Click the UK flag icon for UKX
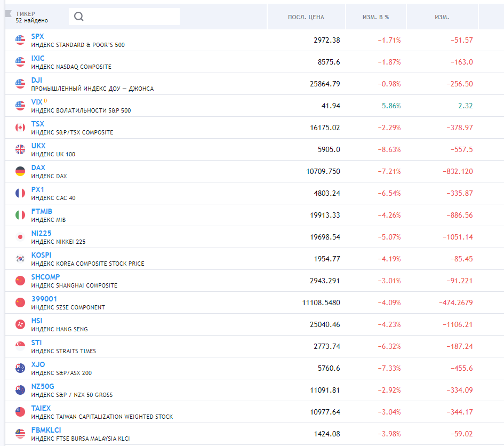The width and height of the screenshot is (504, 446). pyautogui.click(x=20, y=149)
